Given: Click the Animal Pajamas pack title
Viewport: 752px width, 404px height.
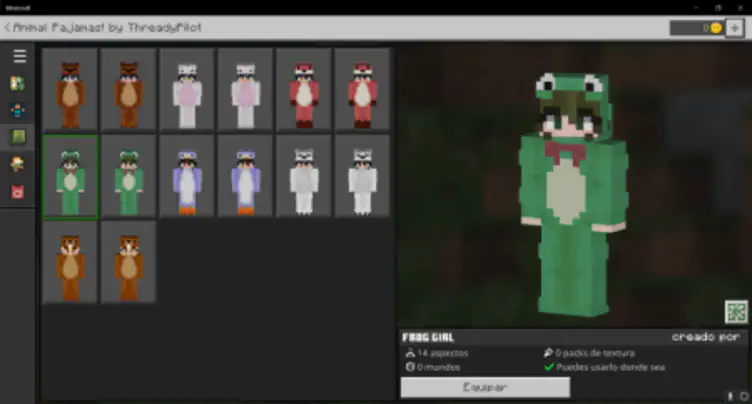Looking at the screenshot, I should click(107, 27).
